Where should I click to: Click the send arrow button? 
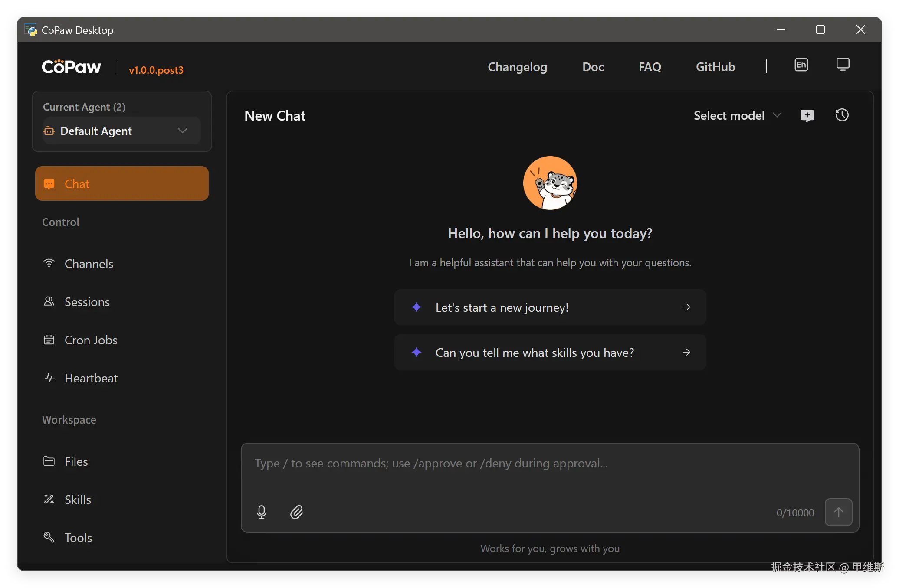click(838, 512)
